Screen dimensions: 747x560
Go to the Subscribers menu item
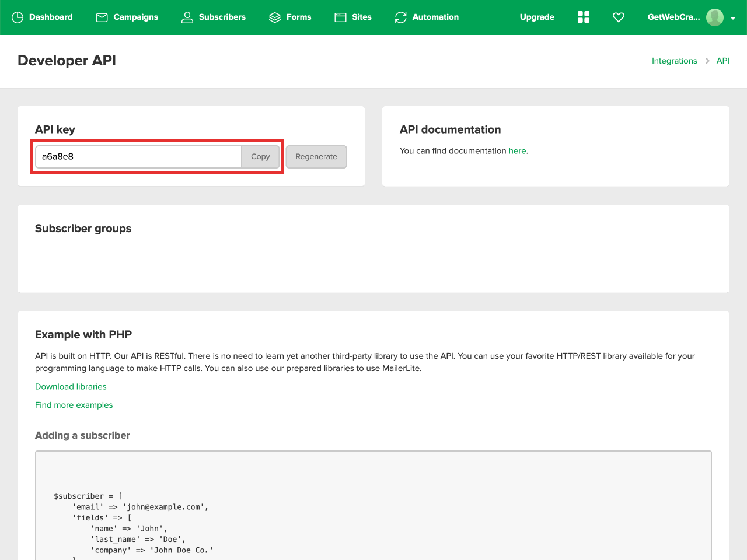point(222,17)
